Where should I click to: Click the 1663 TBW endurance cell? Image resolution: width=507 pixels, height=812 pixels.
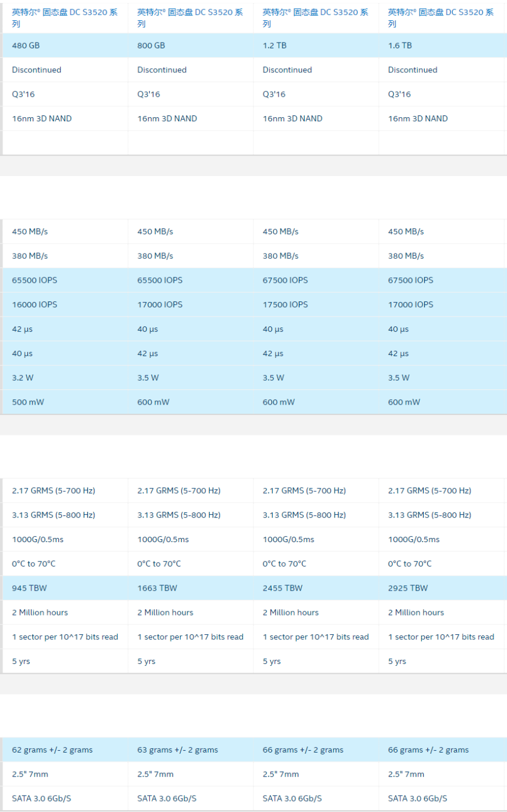click(191, 588)
